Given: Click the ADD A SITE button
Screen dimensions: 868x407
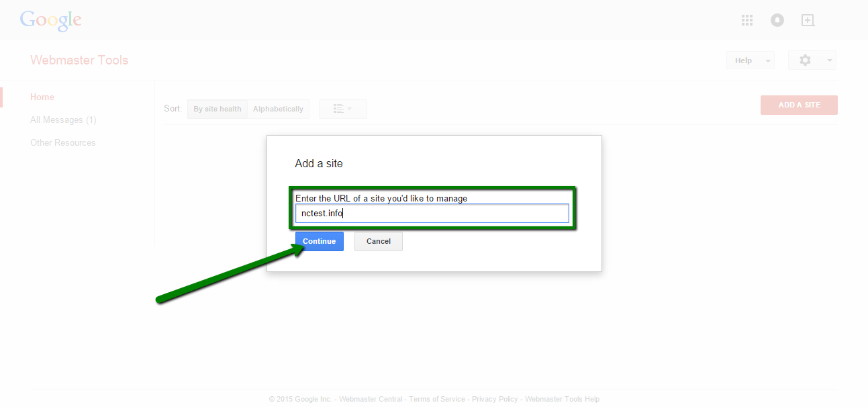Looking at the screenshot, I should pos(799,105).
